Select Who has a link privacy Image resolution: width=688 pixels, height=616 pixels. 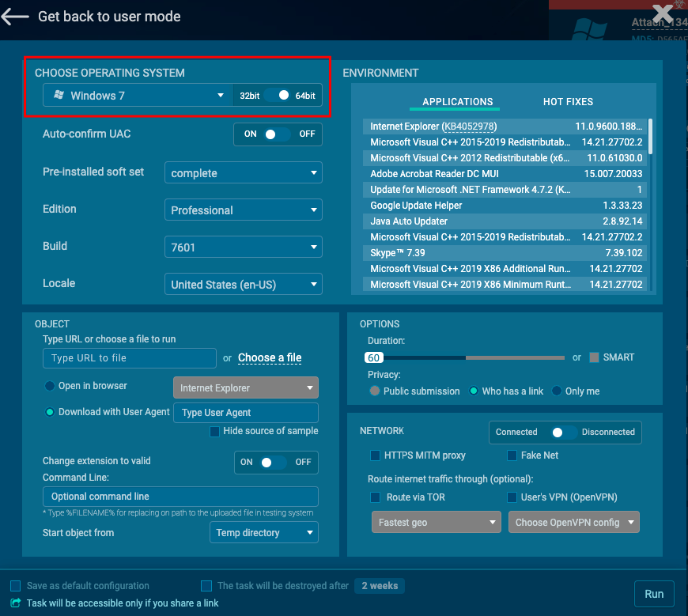coord(474,391)
